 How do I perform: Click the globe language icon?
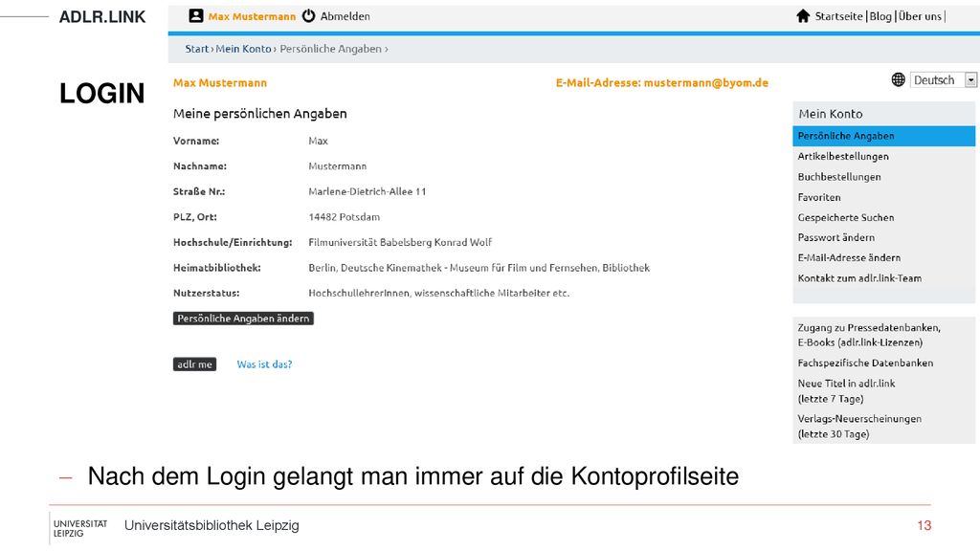[898, 80]
